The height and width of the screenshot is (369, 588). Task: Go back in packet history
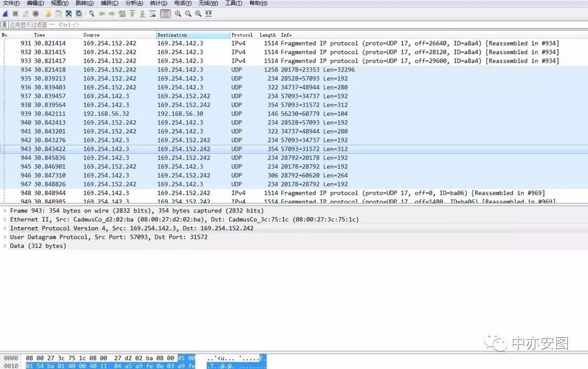coord(102,14)
